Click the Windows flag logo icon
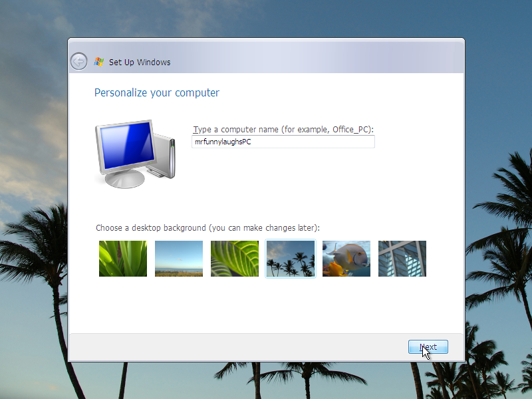Image resolution: width=532 pixels, height=399 pixels. (98, 62)
